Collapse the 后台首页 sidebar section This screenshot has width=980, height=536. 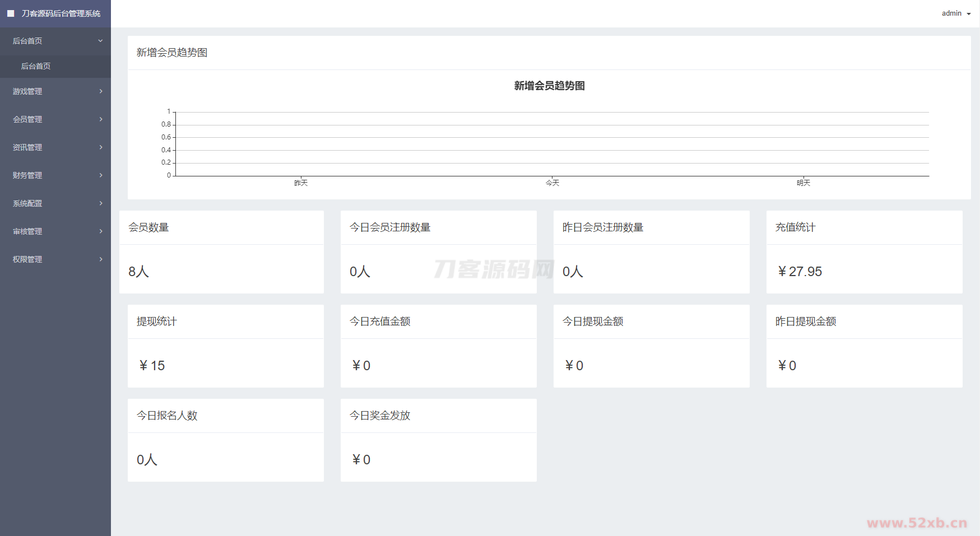click(x=100, y=41)
